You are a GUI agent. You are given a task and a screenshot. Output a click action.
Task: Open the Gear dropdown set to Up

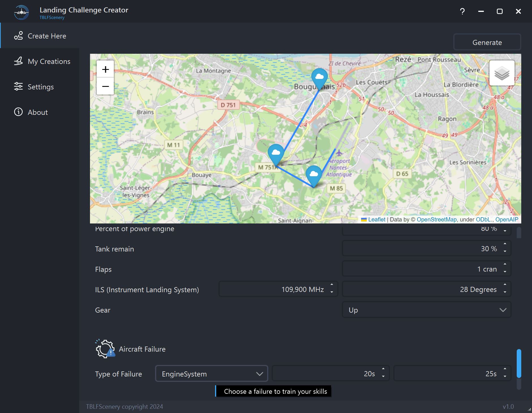(426, 310)
